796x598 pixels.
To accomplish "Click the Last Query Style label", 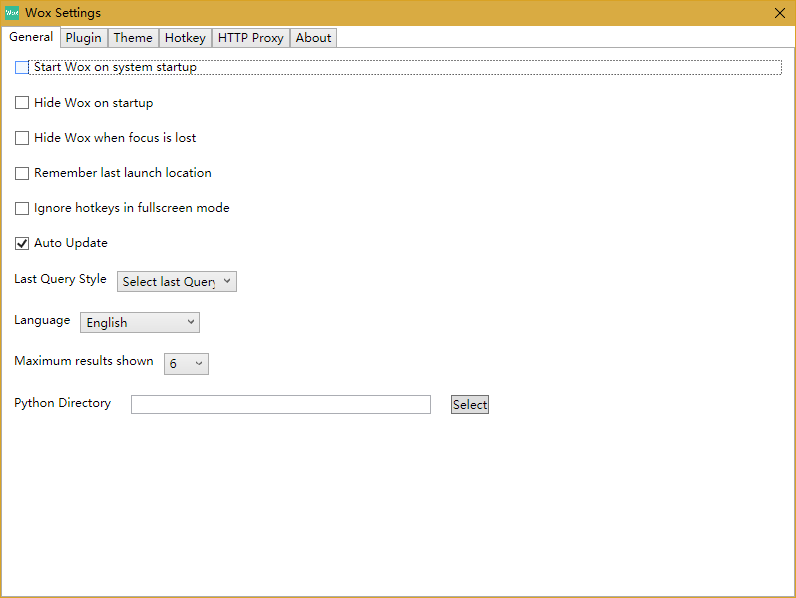I will point(60,279).
